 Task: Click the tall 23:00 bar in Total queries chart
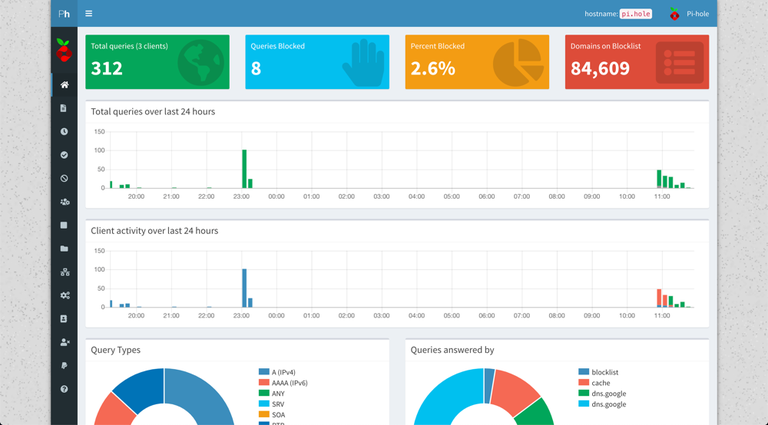pyautogui.click(x=244, y=168)
